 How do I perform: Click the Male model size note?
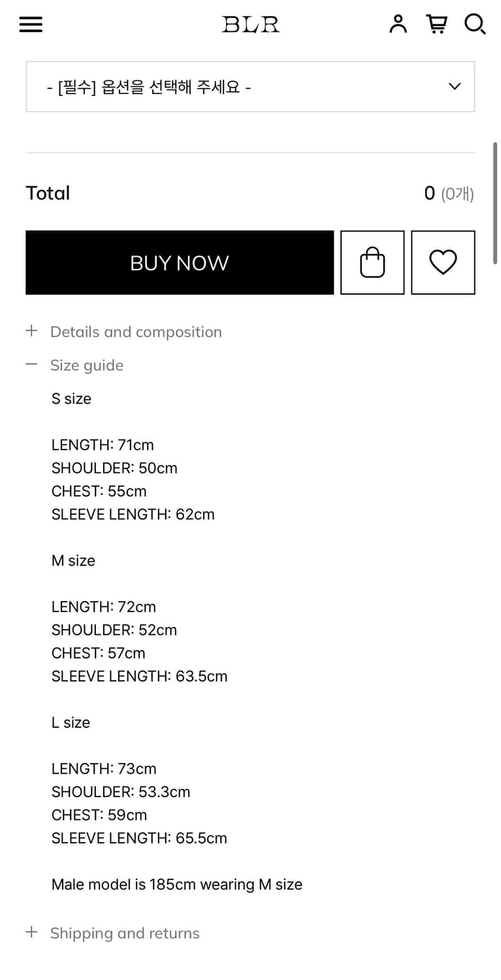176,885
